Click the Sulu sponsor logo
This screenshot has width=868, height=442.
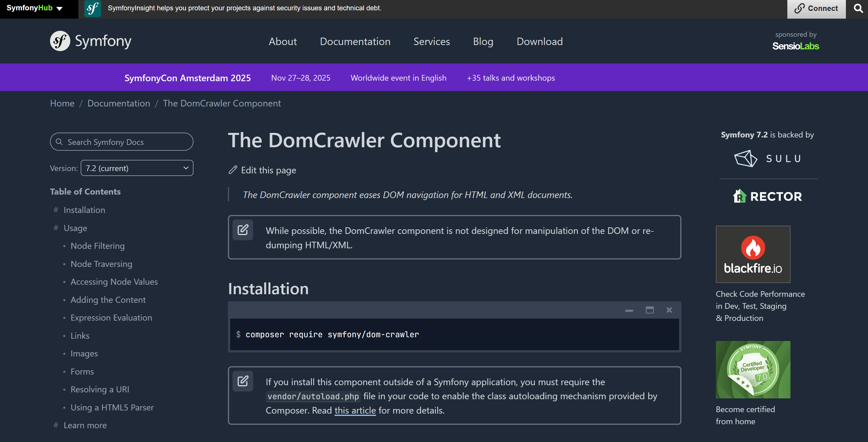click(x=768, y=158)
